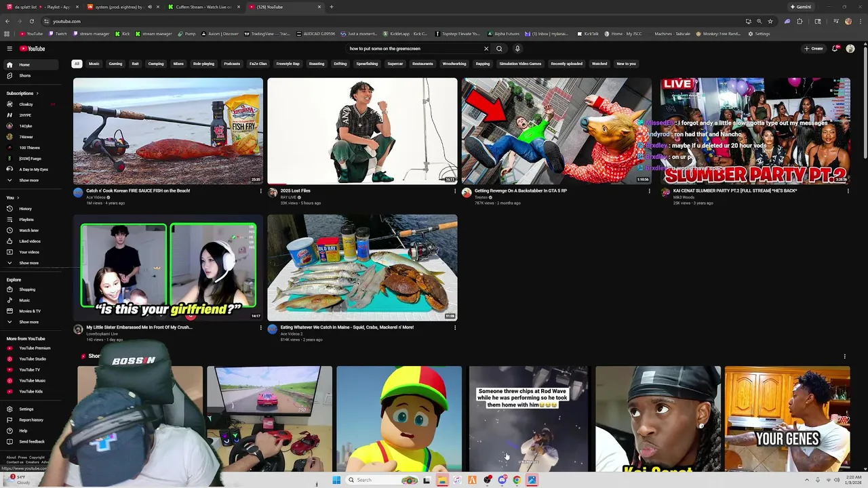The image size is (868, 488).
Task: Open the Windows Start menu
Action: [x=336, y=481]
